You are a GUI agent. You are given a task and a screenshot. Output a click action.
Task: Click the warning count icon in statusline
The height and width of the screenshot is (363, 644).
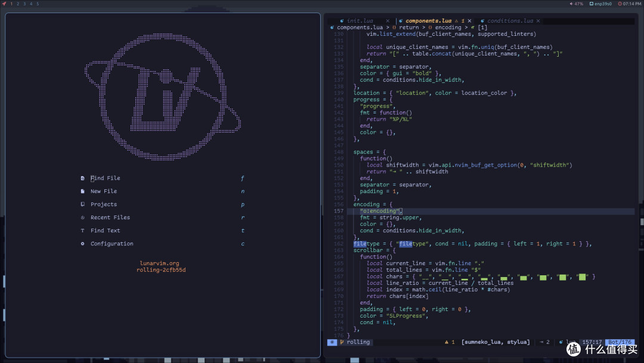[x=447, y=342]
